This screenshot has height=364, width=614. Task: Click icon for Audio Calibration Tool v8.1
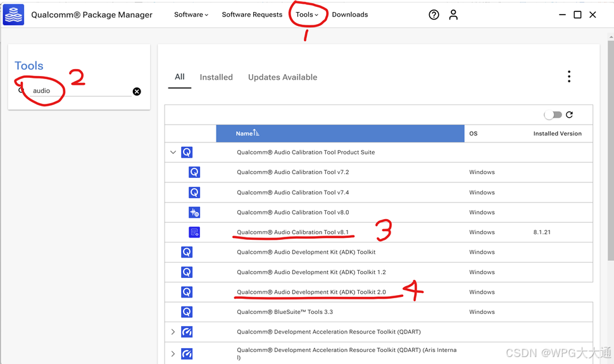click(x=194, y=232)
